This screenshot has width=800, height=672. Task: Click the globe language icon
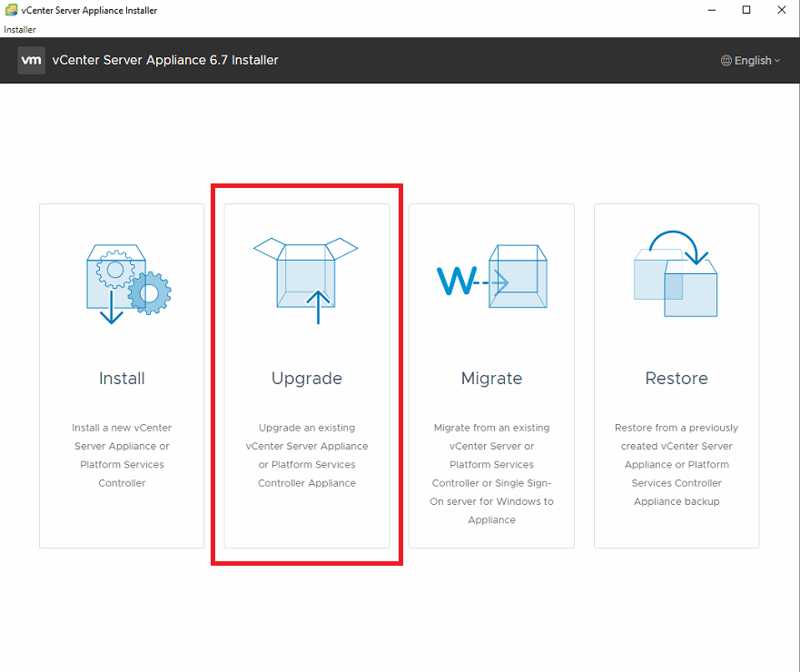coord(726,61)
